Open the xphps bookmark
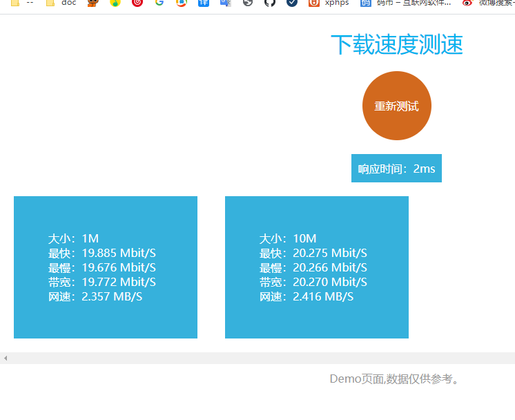Image resolution: width=515 pixels, height=420 pixels. (329, 3)
